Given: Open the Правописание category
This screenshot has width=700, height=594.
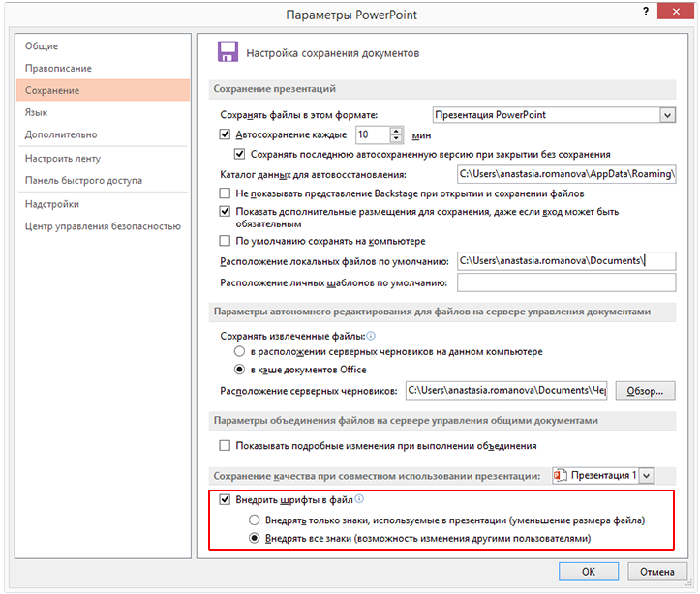Looking at the screenshot, I should [x=104, y=69].
